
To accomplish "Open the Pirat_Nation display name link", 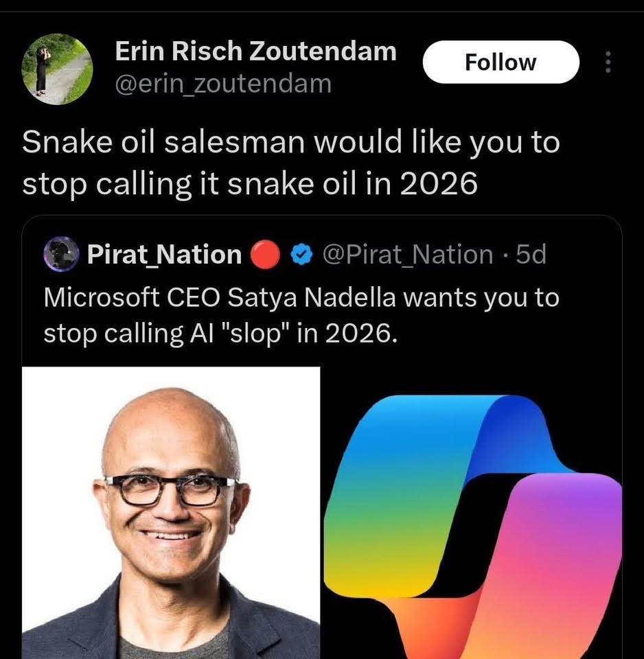I will coord(164,255).
